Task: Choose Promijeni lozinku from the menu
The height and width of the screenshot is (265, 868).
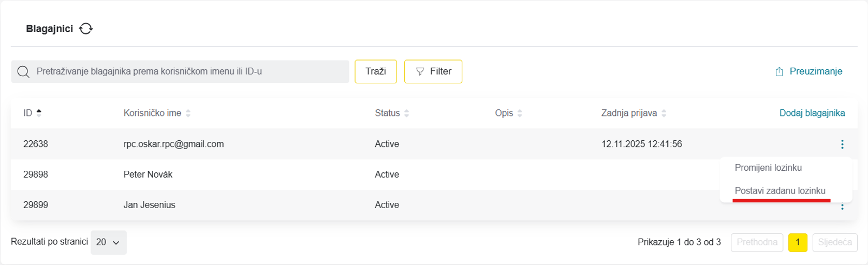Action: click(768, 168)
